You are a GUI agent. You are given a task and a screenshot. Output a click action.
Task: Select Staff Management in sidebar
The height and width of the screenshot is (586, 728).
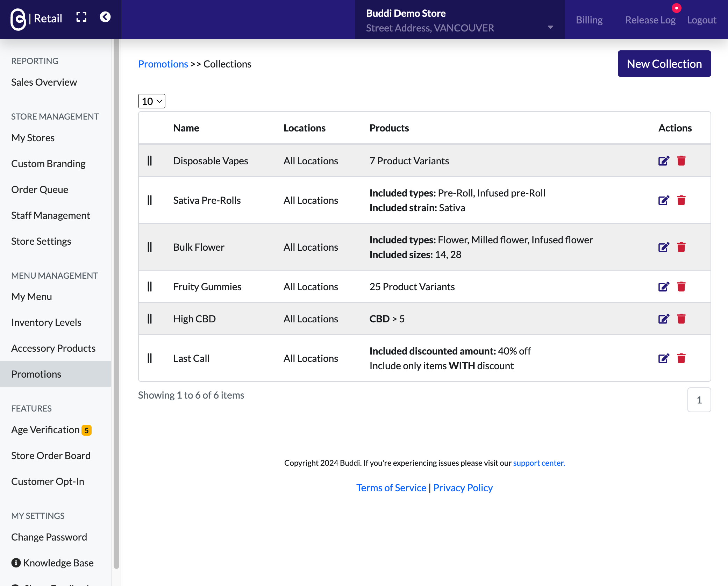pos(51,215)
